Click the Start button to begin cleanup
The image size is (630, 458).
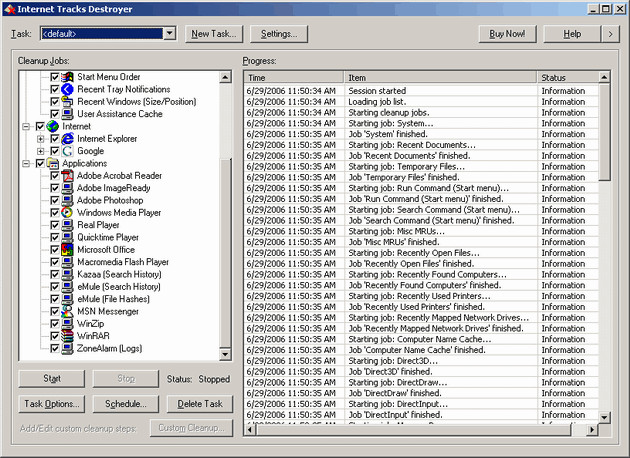coord(52,378)
